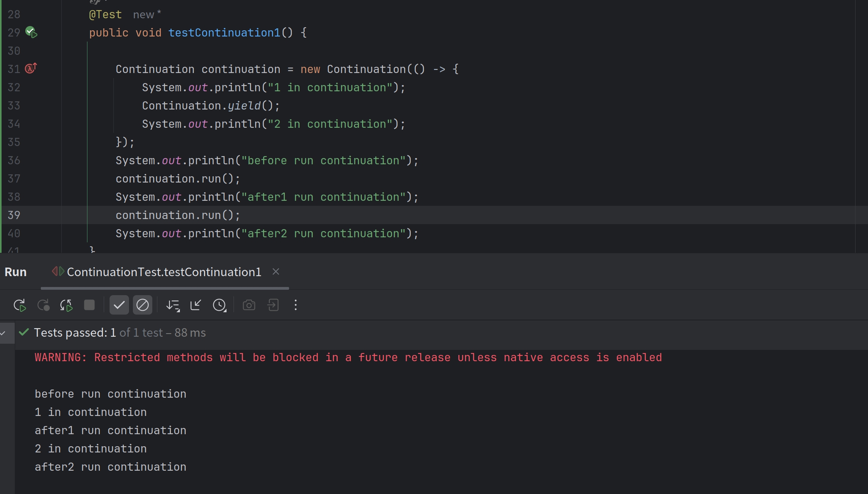The width and height of the screenshot is (868, 494).
Task: Collapse the test tree chevron beside Tests passed
Action: click(3, 333)
